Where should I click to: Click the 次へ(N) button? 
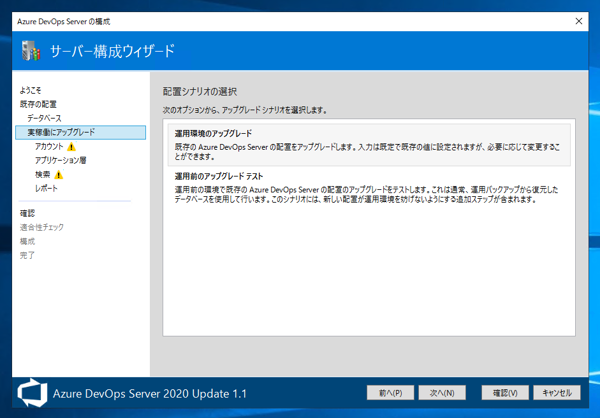click(442, 393)
